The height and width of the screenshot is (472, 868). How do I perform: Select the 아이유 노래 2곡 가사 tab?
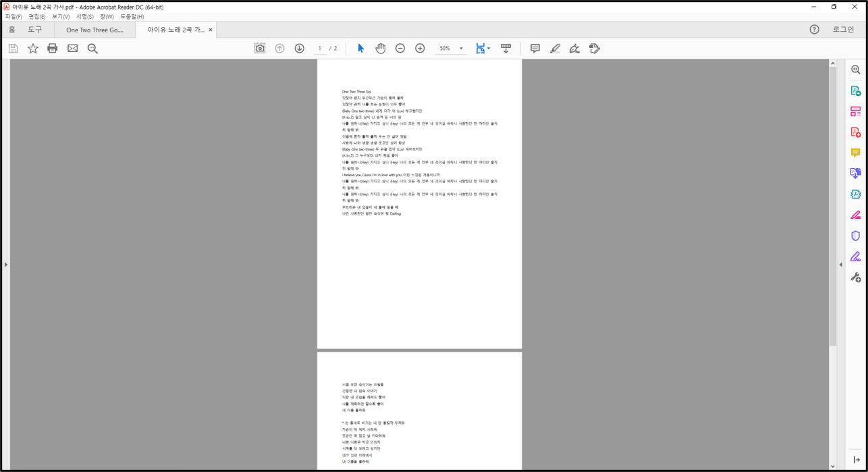pos(175,30)
